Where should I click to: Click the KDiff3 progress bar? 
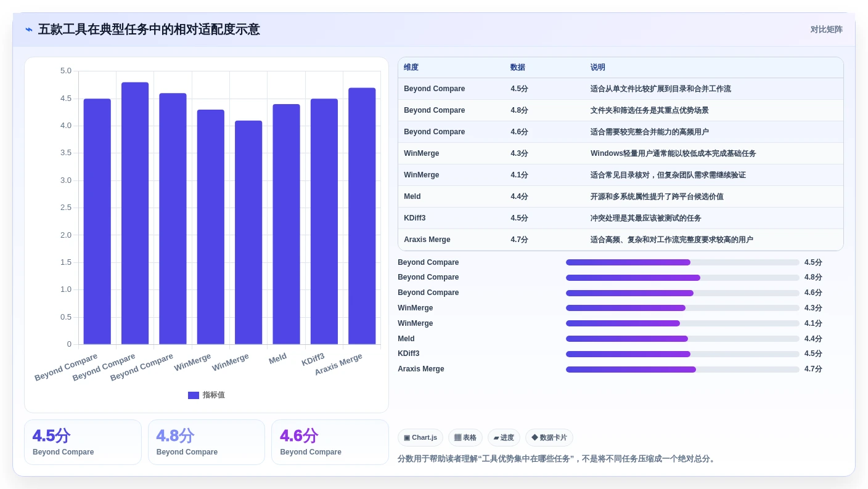[x=682, y=354]
